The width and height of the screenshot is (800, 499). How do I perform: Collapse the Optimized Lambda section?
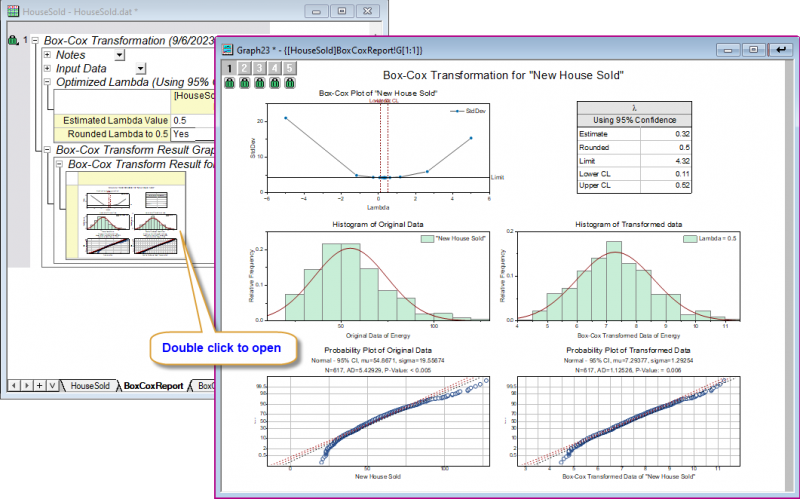pyautogui.click(x=47, y=82)
